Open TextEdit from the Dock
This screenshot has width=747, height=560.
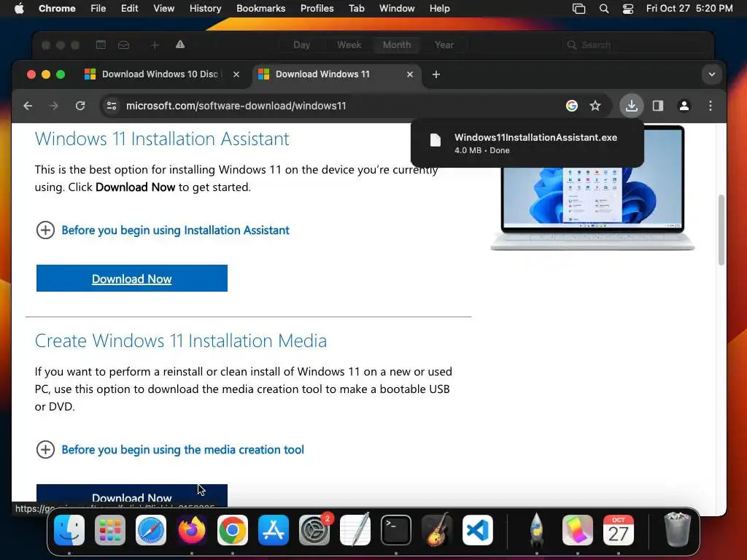coord(355,530)
